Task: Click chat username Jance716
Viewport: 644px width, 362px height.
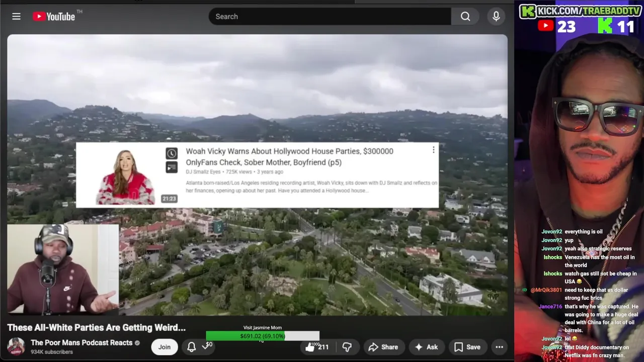Action: point(550,306)
